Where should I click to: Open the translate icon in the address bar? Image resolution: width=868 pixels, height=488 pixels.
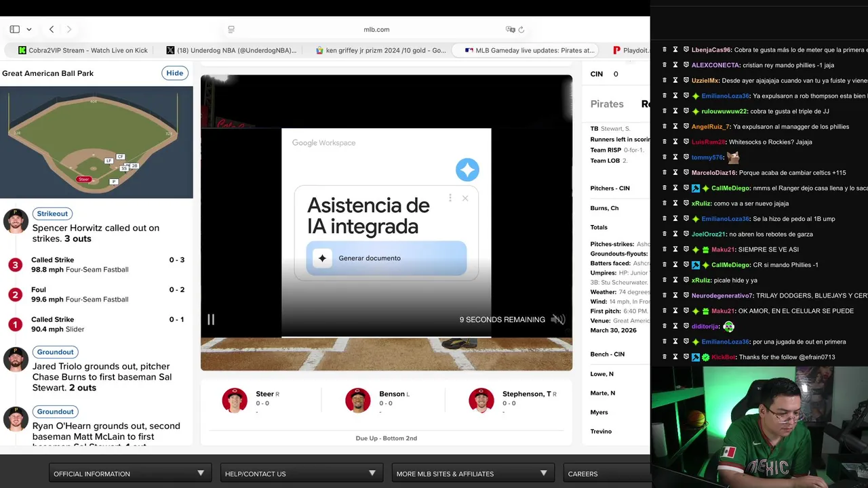(510, 29)
